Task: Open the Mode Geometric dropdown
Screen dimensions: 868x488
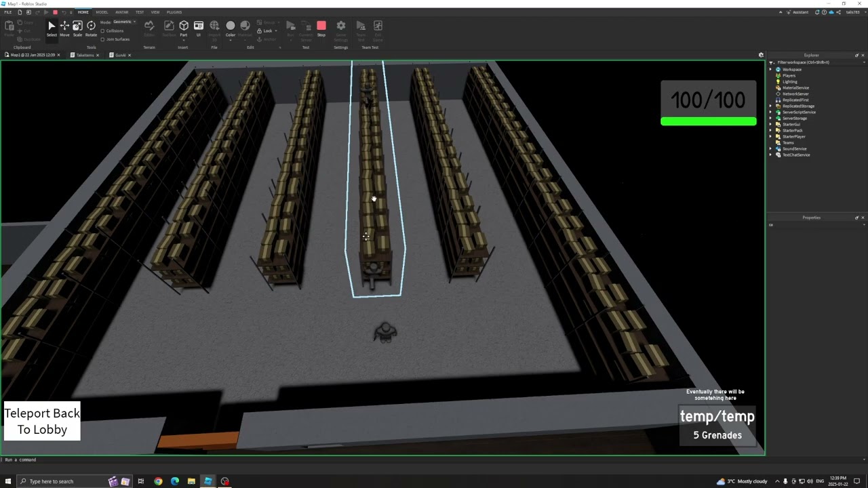Action: coord(124,22)
